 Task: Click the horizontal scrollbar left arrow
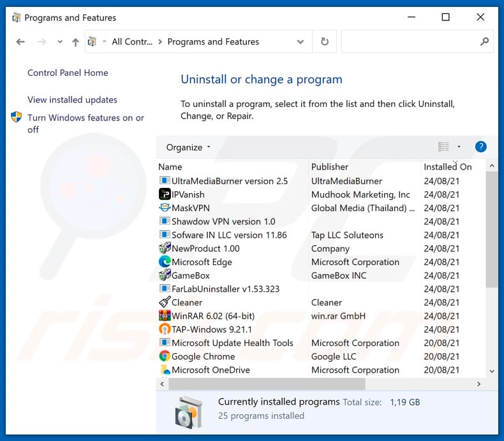(x=162, y=384)
